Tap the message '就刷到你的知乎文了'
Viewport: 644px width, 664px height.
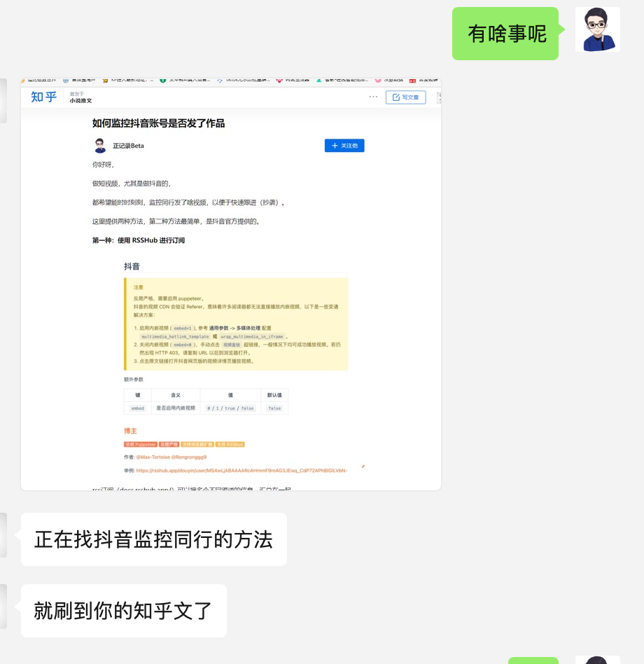(x=124, y=611)
